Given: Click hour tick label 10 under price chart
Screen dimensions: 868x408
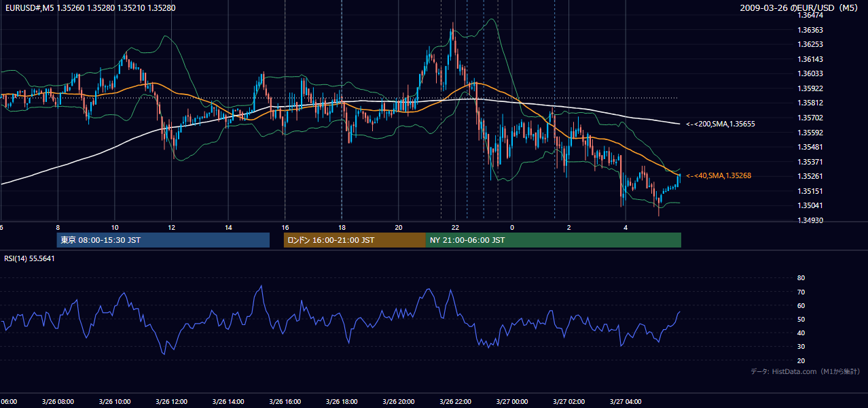Looking at the screenshot, I should point(115,228).
